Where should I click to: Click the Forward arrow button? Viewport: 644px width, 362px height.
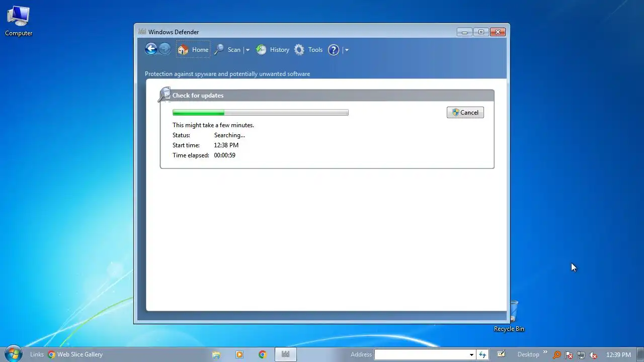pos(165,49)
